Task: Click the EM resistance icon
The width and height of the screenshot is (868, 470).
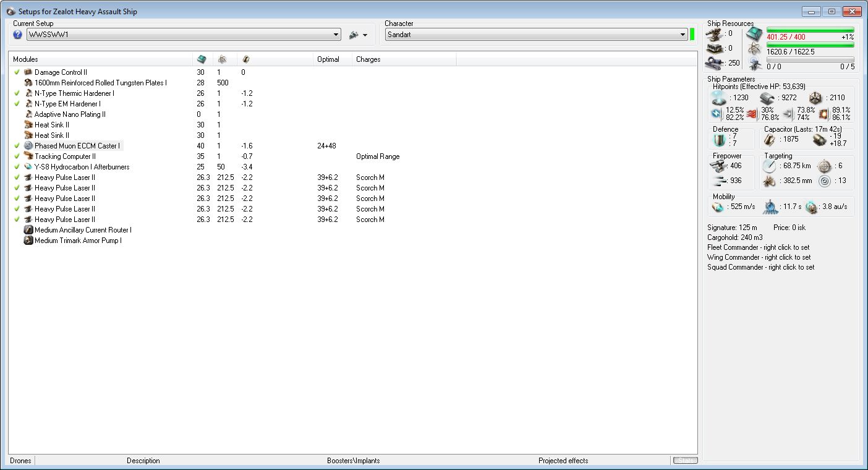Action: click(x=717, y=114)
